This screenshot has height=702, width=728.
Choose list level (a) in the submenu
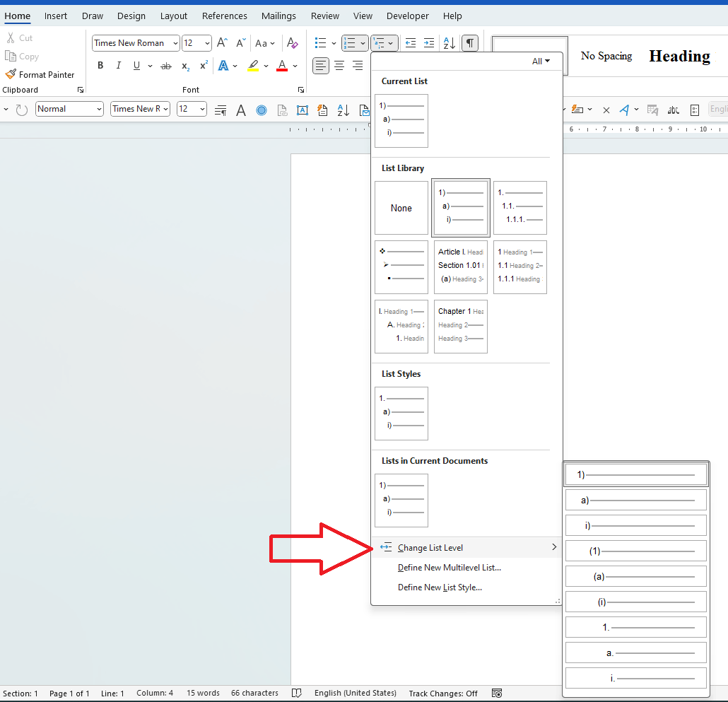pyautogui.click(x=636, y=577)
